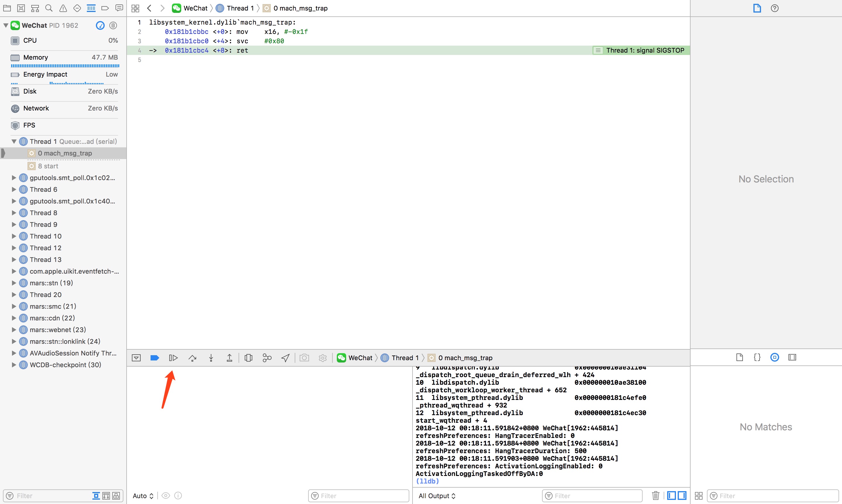842x504 pixels.
Task: Open the related items grid menu
Action: click(x=135, y=8)
